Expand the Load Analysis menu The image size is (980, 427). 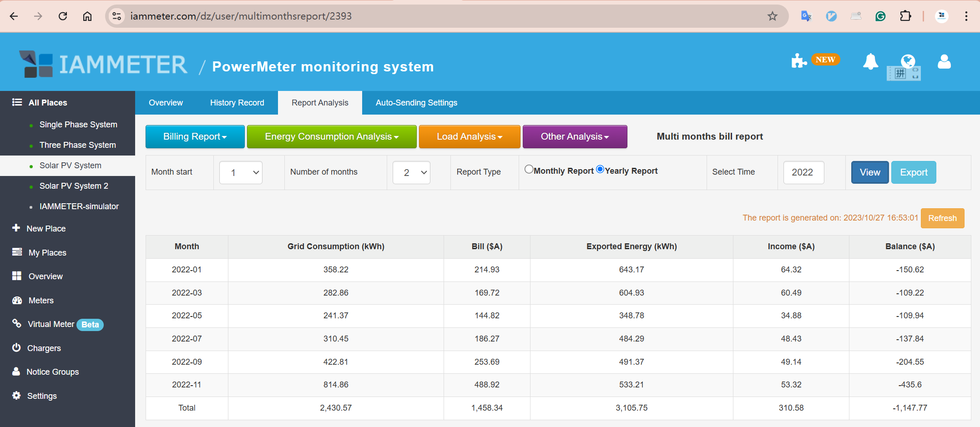tap(470, 136)
